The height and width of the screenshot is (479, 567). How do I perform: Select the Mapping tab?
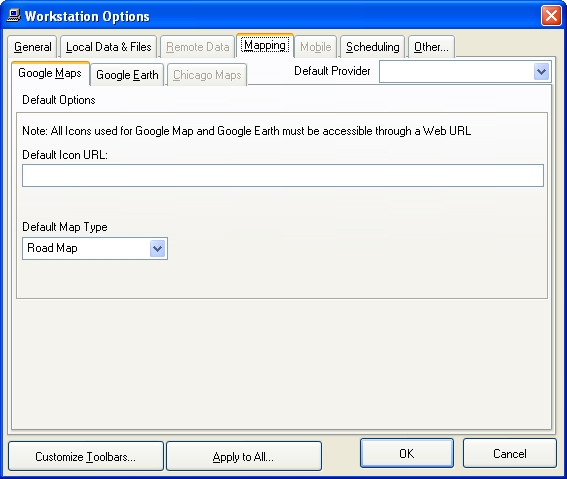pos(265,46)
